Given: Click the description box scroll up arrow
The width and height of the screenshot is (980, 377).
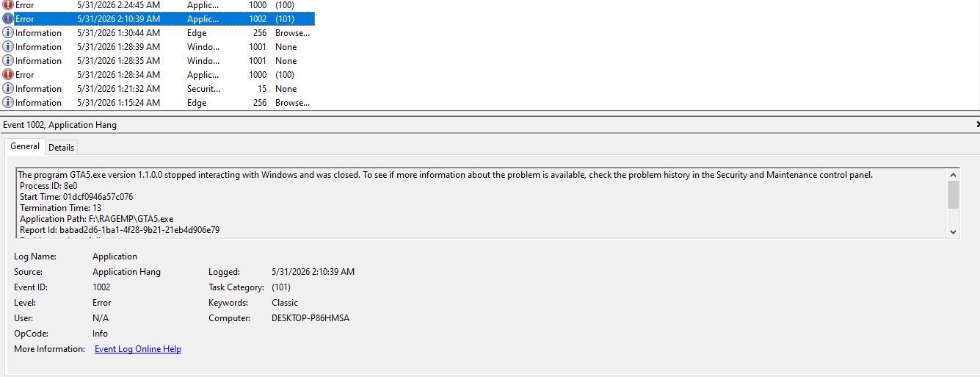Looking at the screenshot, I should click(954, 175).
